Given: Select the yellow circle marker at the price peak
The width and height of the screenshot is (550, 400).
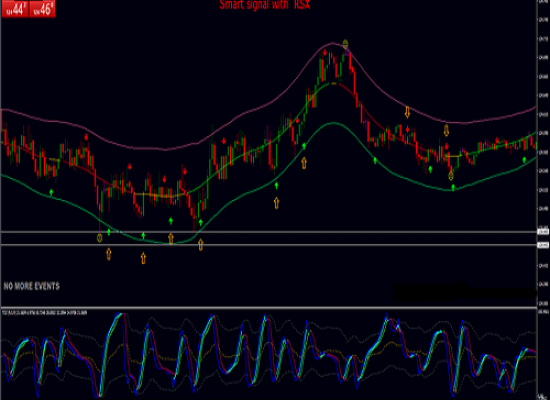Looking at the screenshot, I should click(345, 44).
